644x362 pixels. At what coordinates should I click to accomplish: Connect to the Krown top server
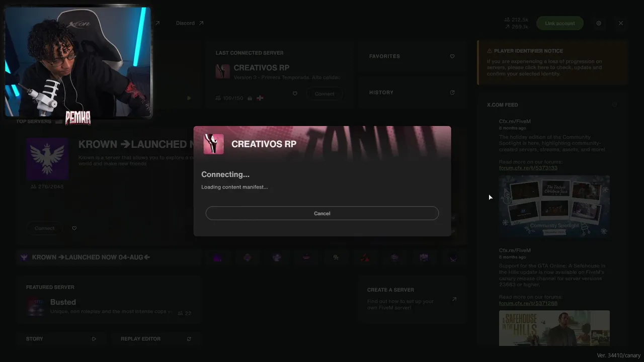[45, 228]
